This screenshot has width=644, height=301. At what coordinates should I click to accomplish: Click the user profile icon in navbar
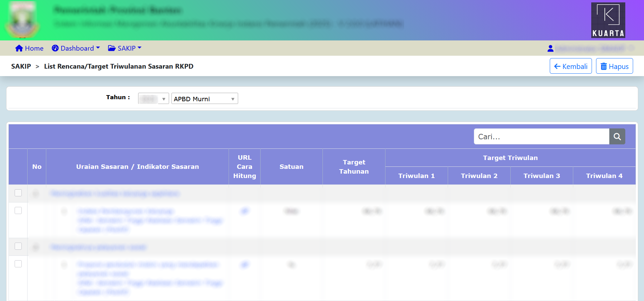[550, 49]
